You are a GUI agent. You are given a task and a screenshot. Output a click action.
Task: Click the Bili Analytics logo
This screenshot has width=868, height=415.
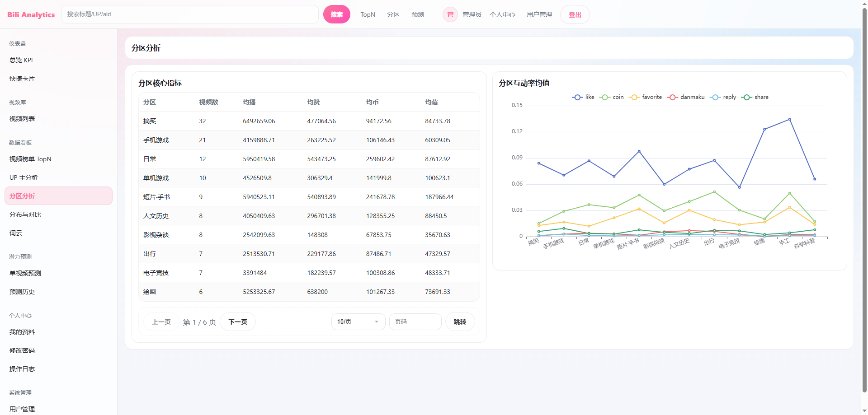point(31,14)
